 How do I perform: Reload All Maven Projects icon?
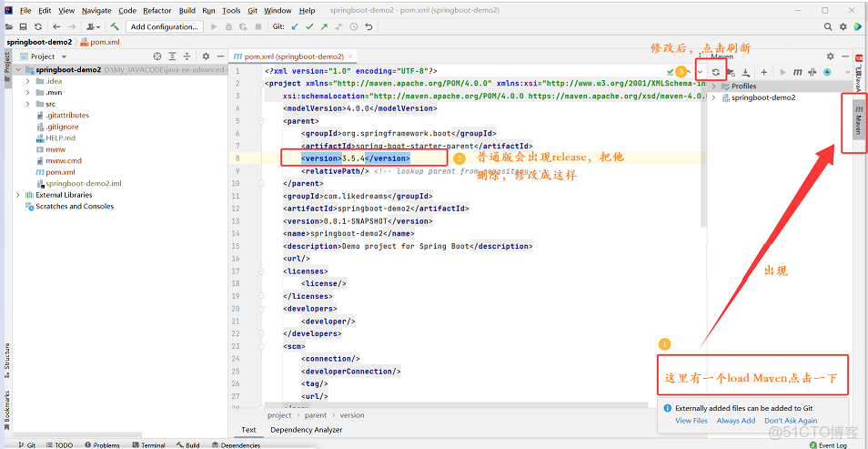(x=716, y=72)
